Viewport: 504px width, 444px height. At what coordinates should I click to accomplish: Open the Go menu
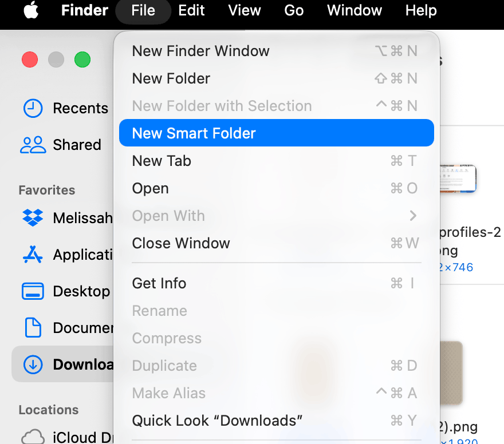point(294,10)
